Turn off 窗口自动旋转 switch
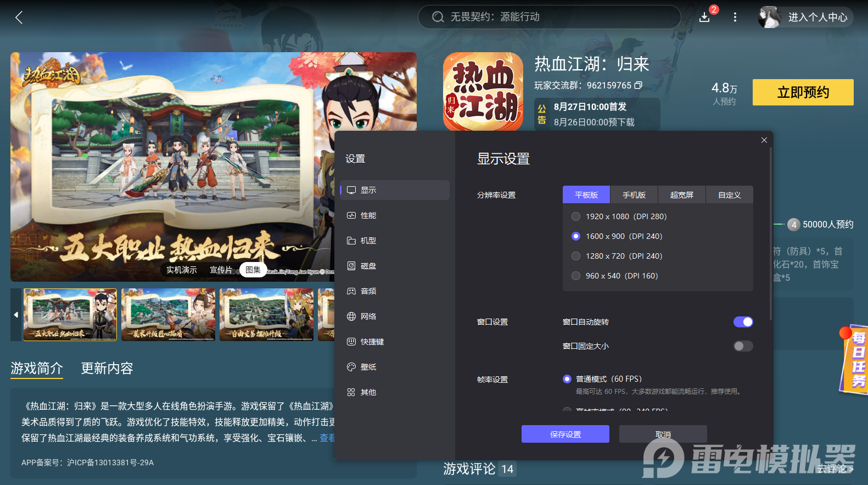 coord(743,322)
